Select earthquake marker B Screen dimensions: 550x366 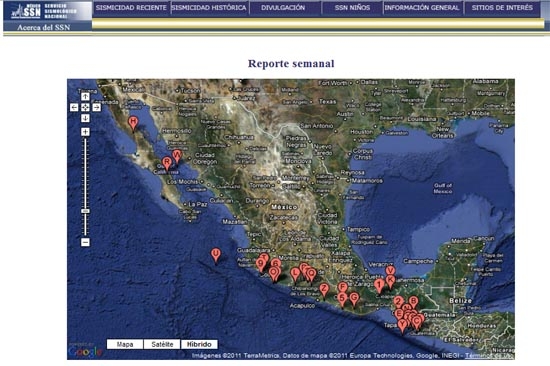click(414, 302)
